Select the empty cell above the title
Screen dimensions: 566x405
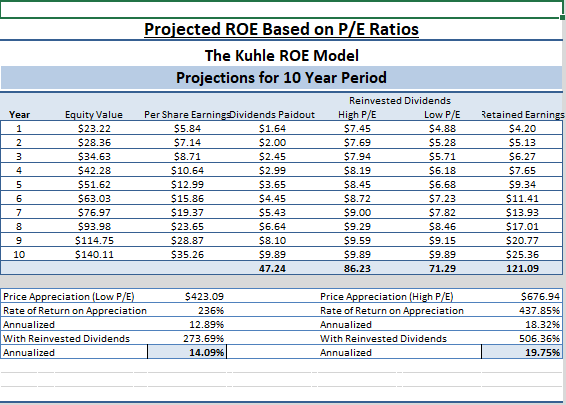click(281, 10)
